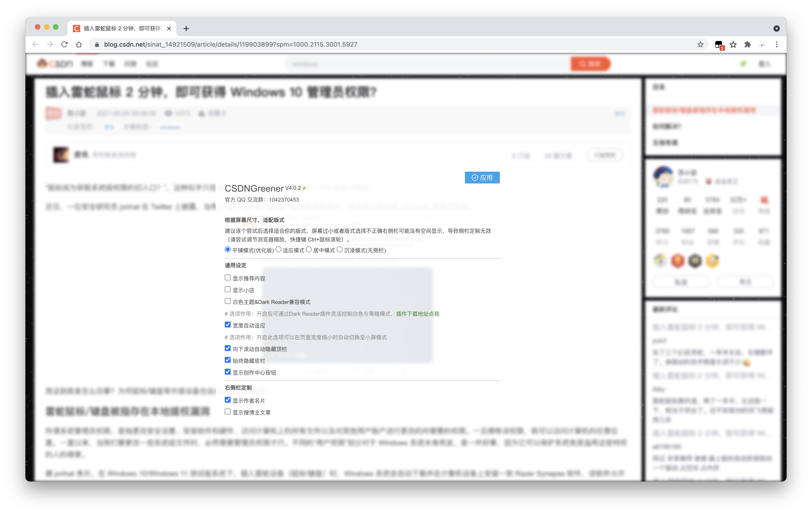Click the browser extensions puzzle icon
Screen dimensions: 812x515
click(x=748, y=44)
